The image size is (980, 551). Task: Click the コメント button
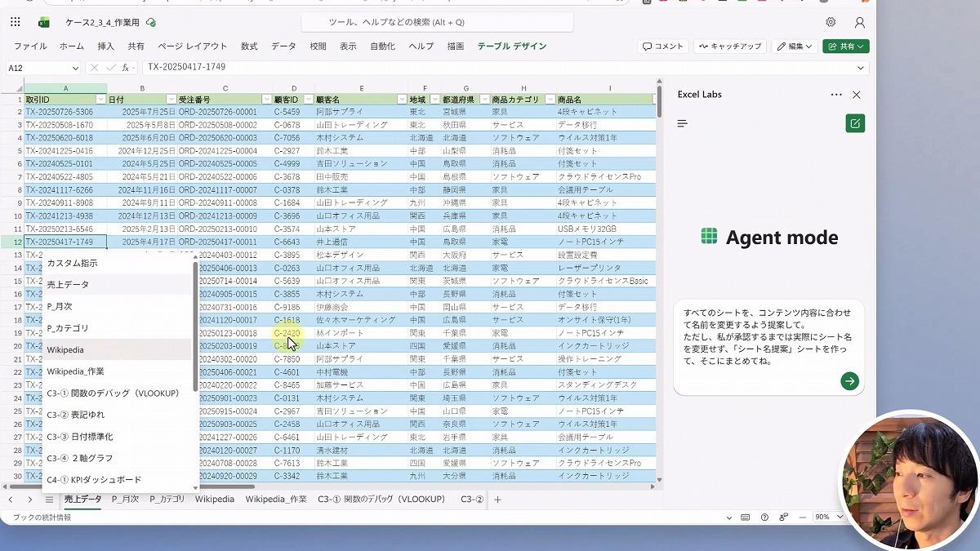pyautogui.click(x=662, y=47)
